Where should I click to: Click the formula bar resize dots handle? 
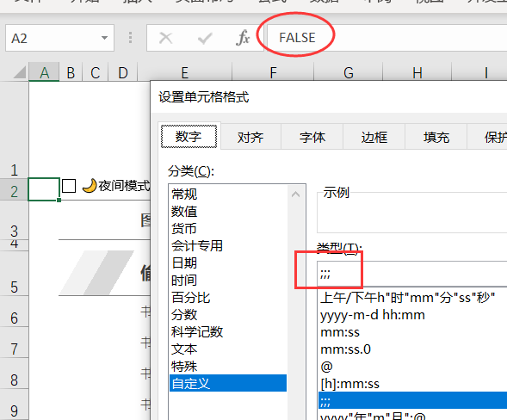coord(130,38)
